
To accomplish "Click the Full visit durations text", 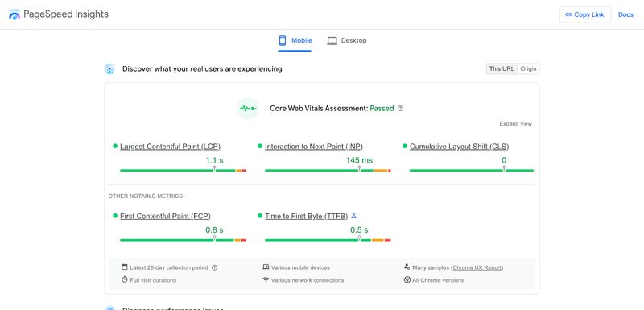I will [x=153, y=280].
